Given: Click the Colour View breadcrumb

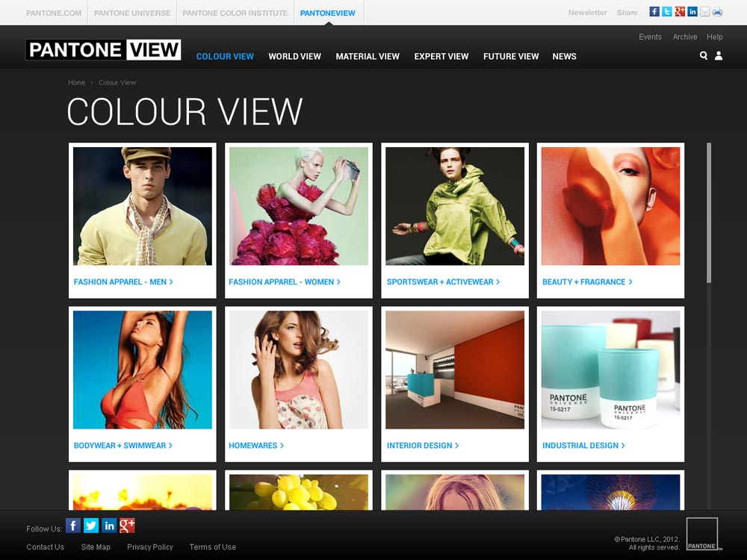Looking at the screenshot, I should point(117,82).
